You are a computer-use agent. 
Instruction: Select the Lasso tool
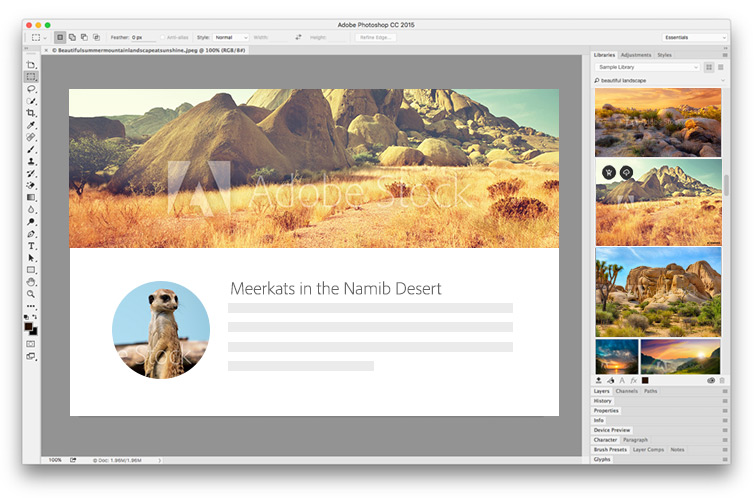click(x=31, y=89)
